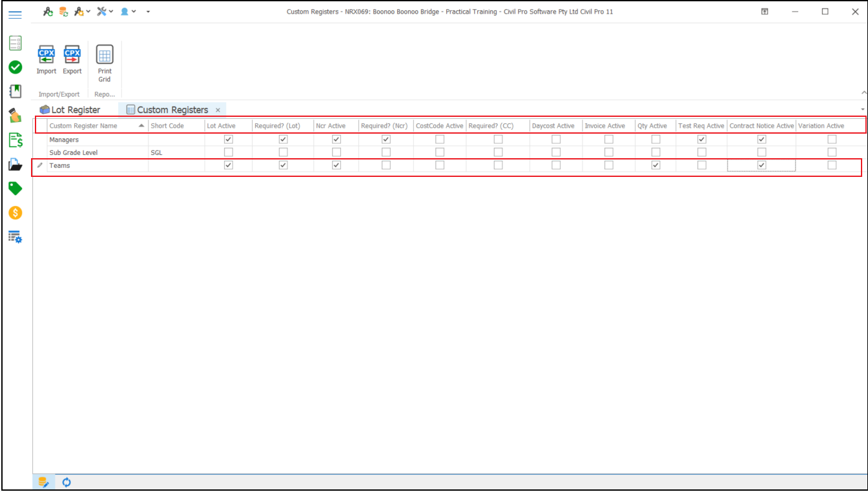Image resolution: width=868 pixels, height=492 pixels.
Task: Toggle Required? (Ncr) checkbox for Teams row
Action: (385, 165)
